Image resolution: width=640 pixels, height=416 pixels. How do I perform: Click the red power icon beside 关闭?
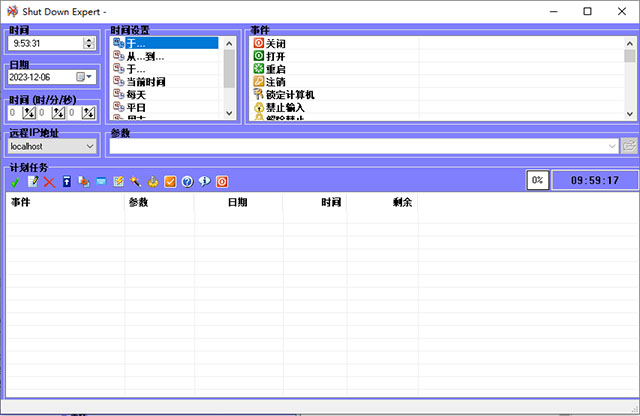[x=259, y=43]
